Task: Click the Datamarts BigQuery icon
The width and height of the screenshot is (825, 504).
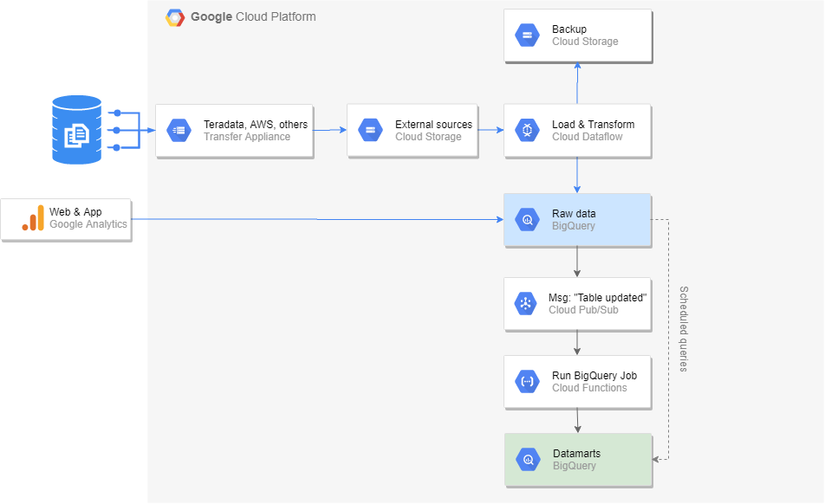Action: coord(527,460)
